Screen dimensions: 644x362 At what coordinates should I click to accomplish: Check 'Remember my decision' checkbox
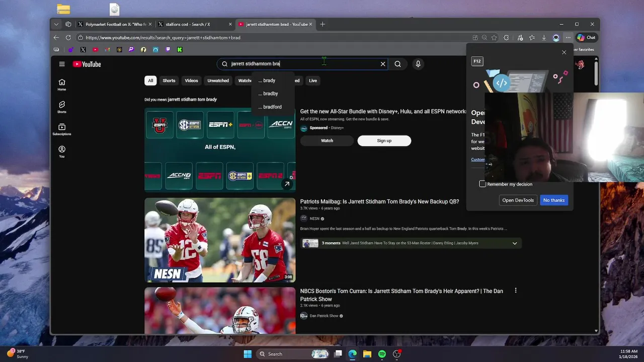(x=482, y=184)
